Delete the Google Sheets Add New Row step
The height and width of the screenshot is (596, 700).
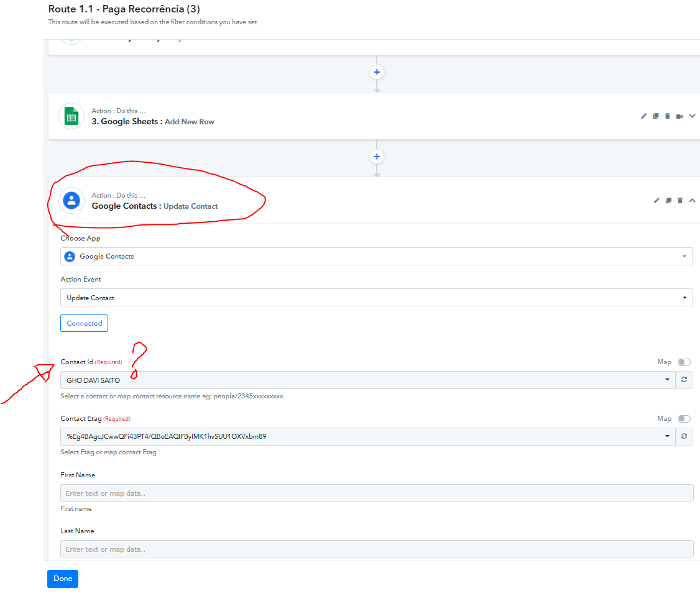pyautogui.click(x=668, y=116)
